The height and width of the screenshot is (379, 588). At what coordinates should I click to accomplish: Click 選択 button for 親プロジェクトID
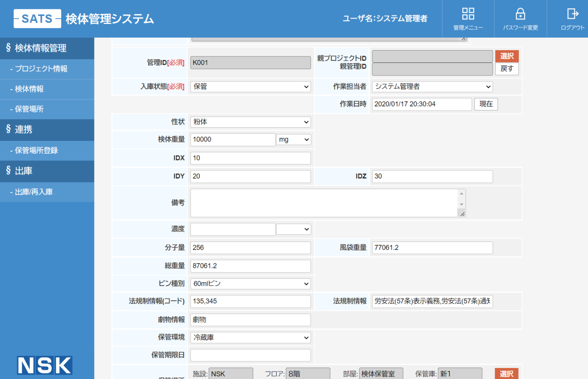507,56
